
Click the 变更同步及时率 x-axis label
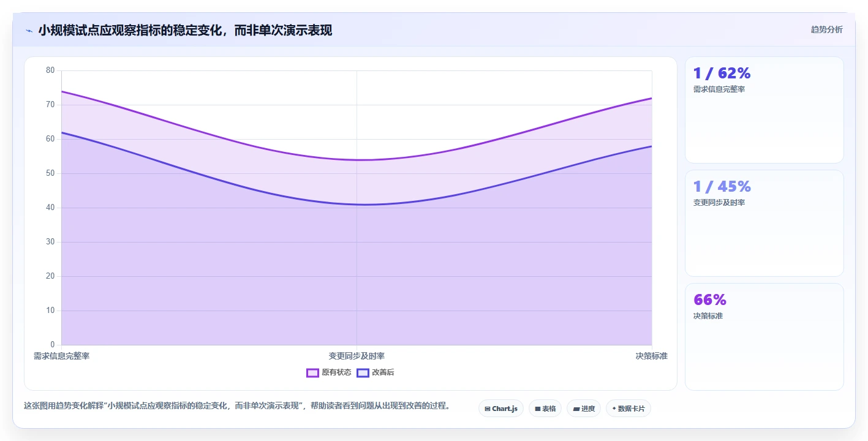(x=357, y=356)
